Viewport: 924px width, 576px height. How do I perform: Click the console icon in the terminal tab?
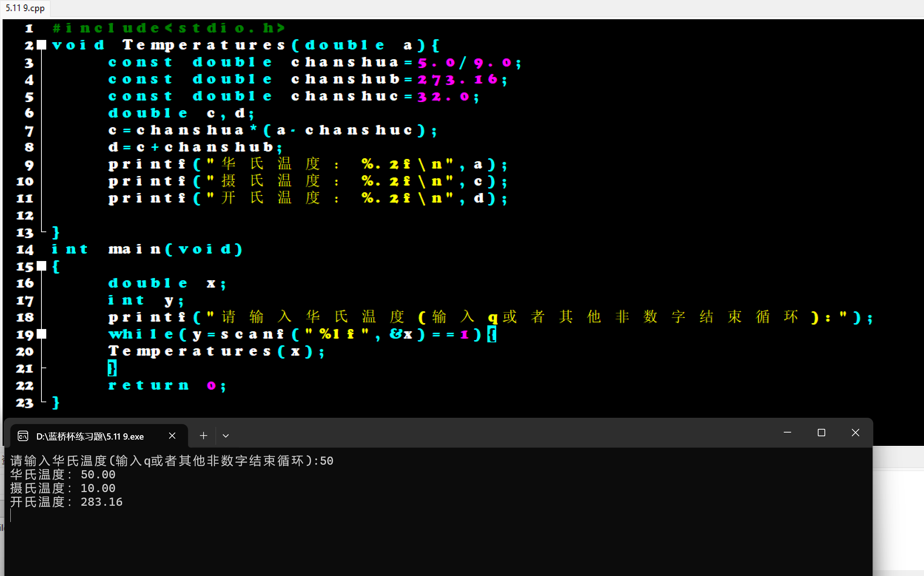pyautogui.click(x=23, y=436)
